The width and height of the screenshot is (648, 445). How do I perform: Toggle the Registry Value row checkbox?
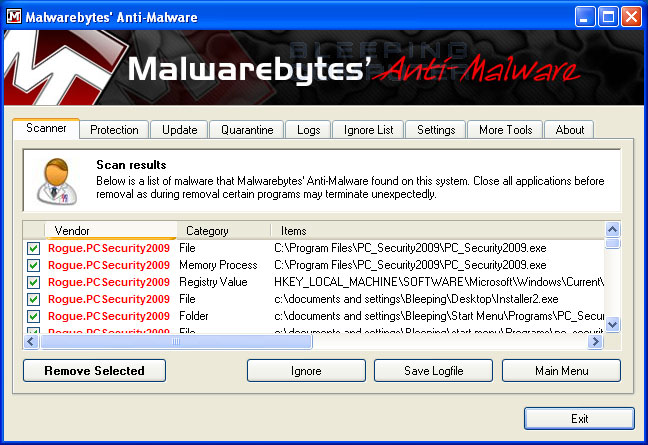point(33,282)
